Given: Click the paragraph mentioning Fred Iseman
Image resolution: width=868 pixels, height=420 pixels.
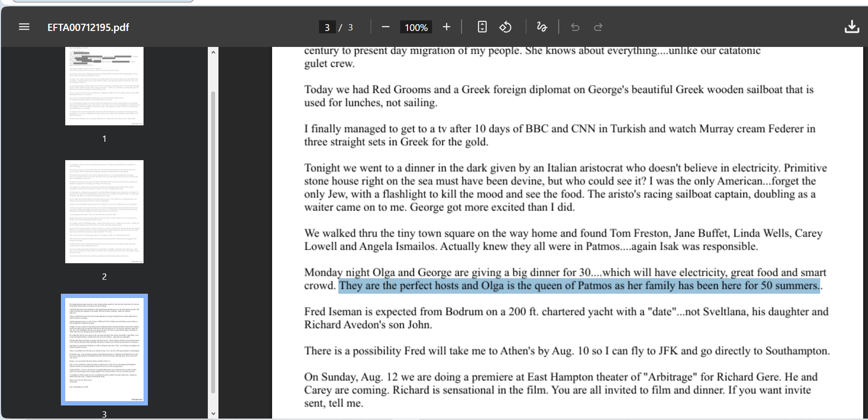Looking at the screenshot, I should (566, 318).
